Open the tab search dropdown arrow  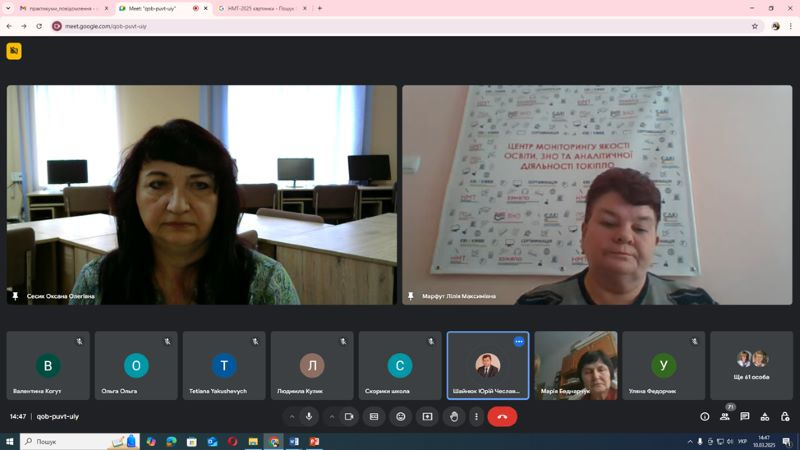(x=8, y=9)
